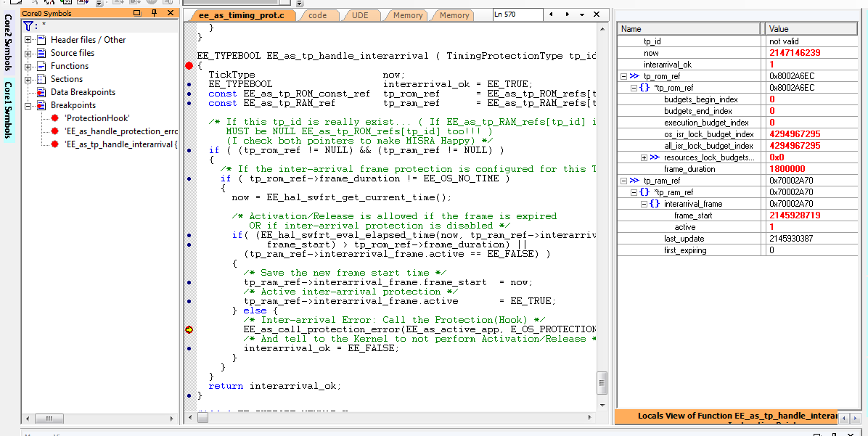
Task: Click the Source files document icon
Action: pos(41,53)
